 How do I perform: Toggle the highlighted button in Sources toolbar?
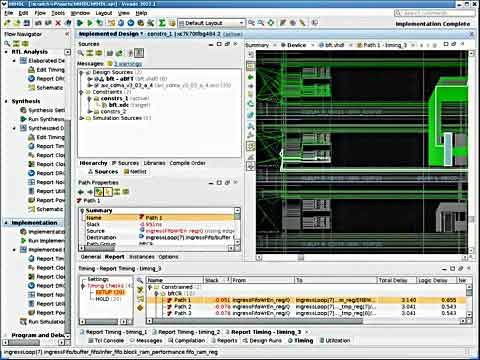[x=139, y=53]
